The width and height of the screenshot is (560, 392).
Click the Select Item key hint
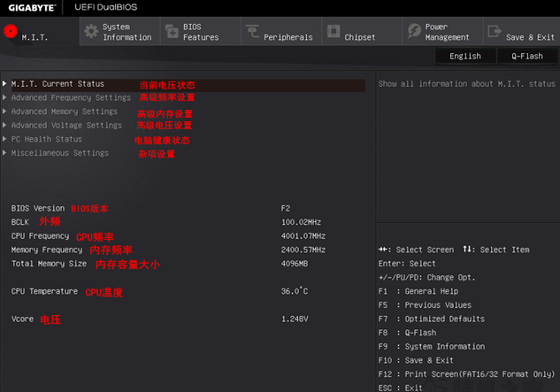pos(496,250)
